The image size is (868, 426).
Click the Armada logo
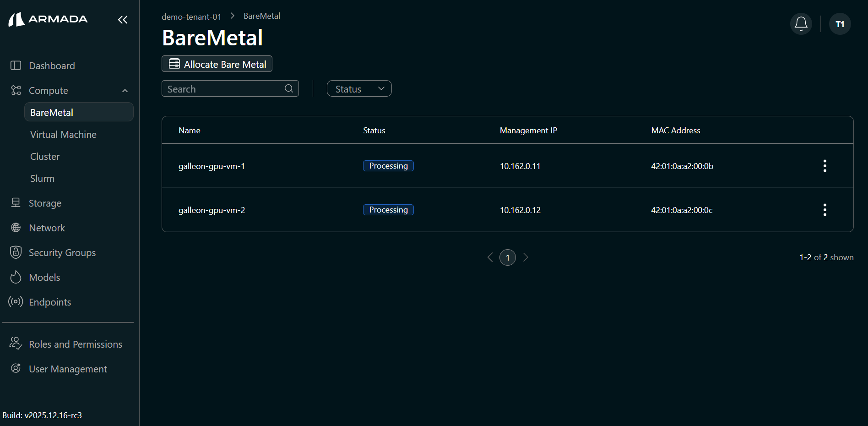coord(48,19)
